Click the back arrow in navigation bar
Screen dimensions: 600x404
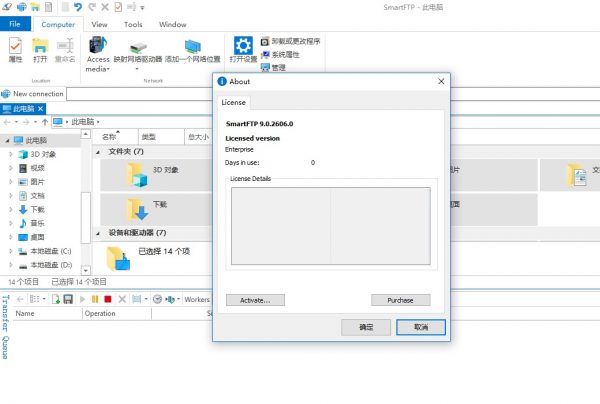tap(7, 122)
